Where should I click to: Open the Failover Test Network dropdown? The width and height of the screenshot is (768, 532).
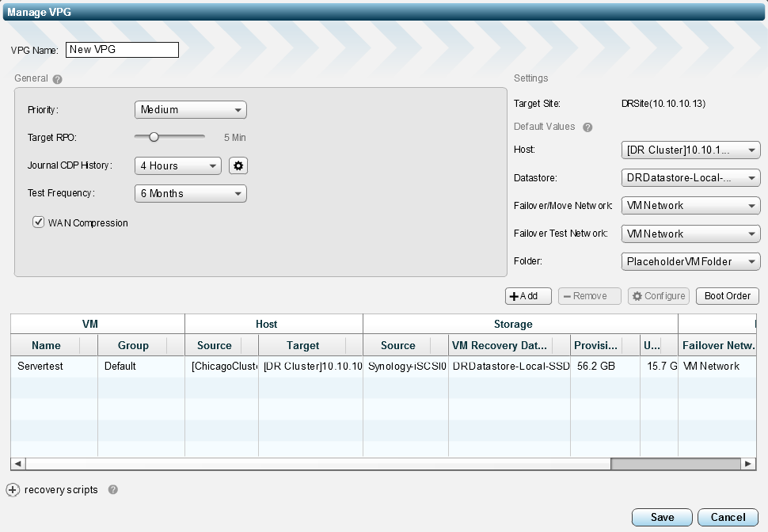pyautogui.click(x=690, y=234)
